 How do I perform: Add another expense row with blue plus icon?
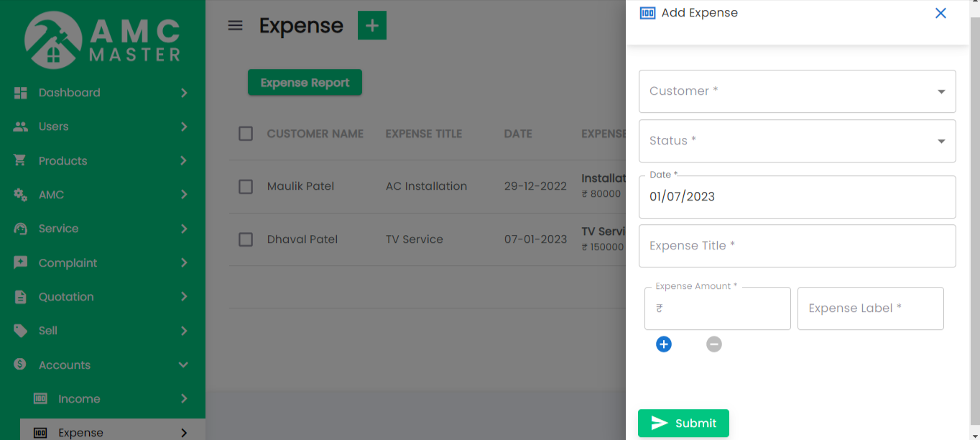[663, 344]
